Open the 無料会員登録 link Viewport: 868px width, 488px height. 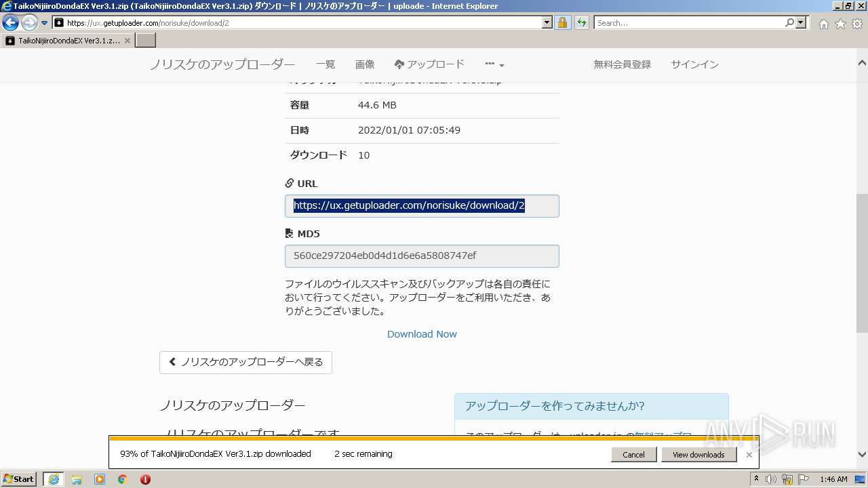[623, 64]
